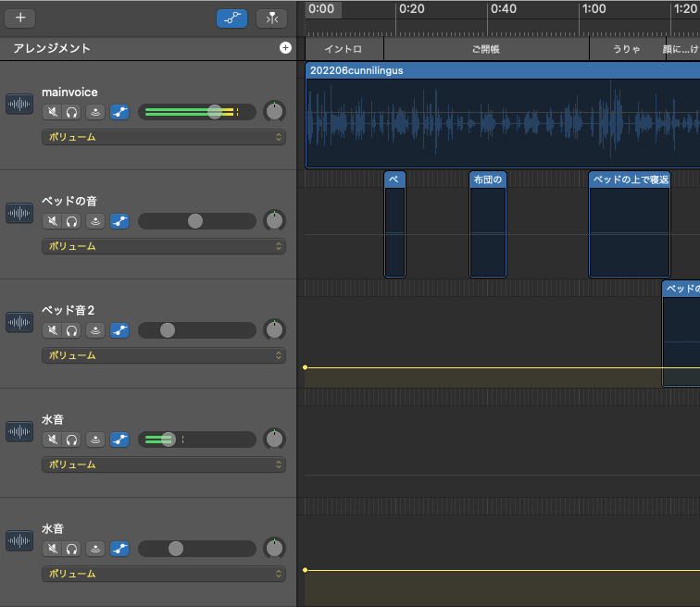The height and width of the screenshot is (607, 700).
Task: Click the catch playhead button
Action: coord(272,19)
